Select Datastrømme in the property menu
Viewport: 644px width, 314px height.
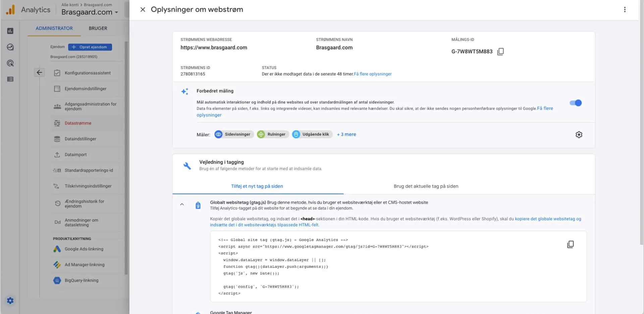coord(78,123)
